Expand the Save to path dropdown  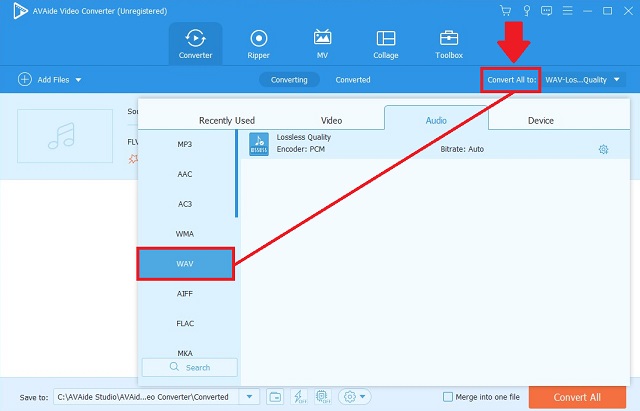pos(249,397)
